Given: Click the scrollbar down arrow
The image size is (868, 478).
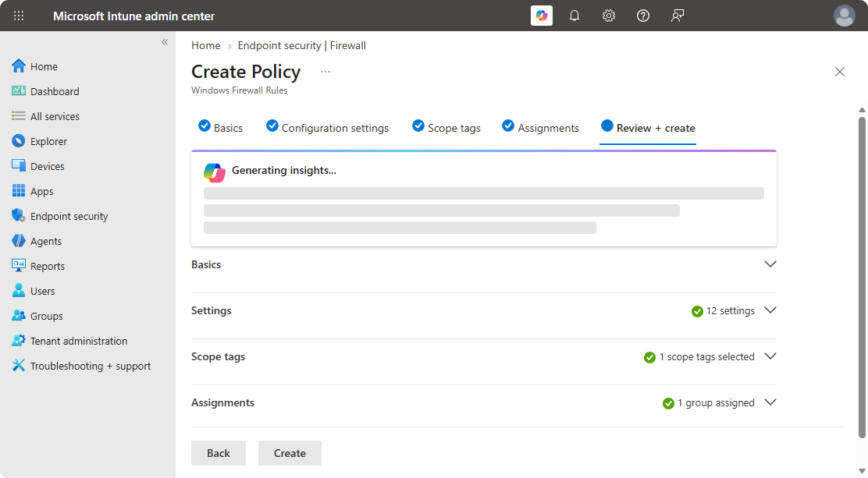Looking at the screenshot, I should (x=862, y=471).
